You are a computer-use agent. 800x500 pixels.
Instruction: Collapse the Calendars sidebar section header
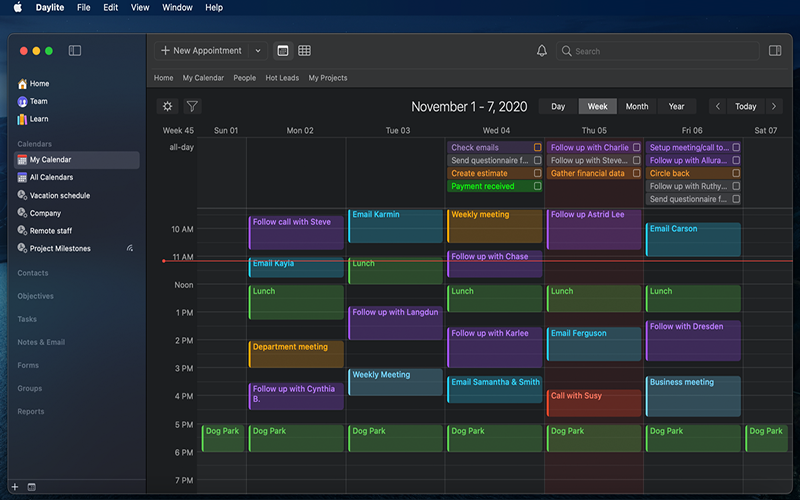[x=34, y=144]
